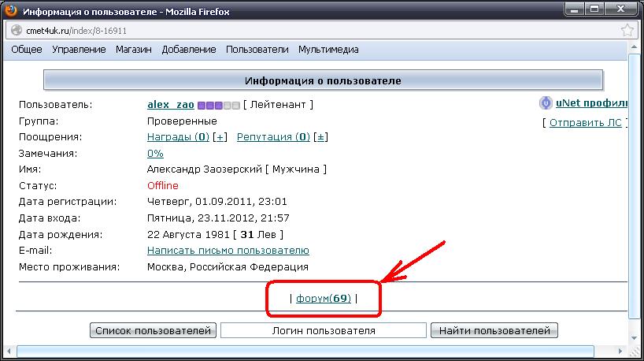This screenshot has height=361, width=644.
Task: Click the group value Проверенные
Action: [182, 121]
